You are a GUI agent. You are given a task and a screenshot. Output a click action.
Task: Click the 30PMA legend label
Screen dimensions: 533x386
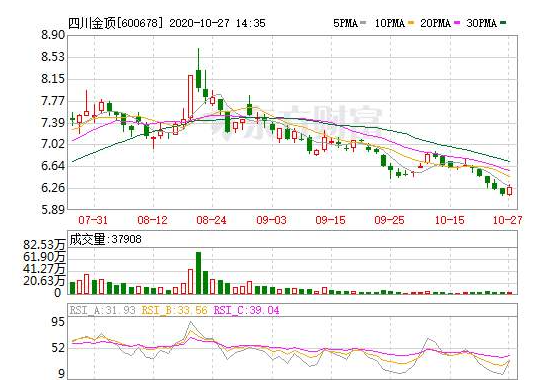[x=481, y=23]
